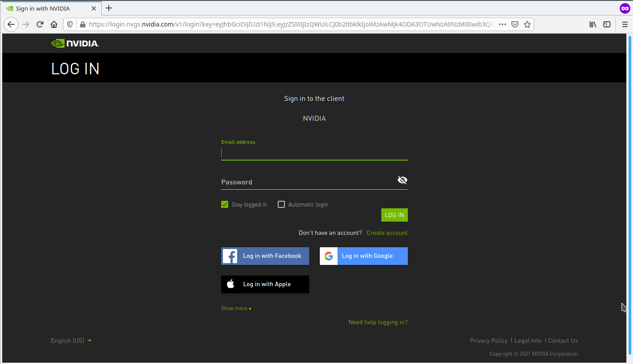Enable the Automatic login checkbox
The image size is (633, 364).
[x=281, y=204]
